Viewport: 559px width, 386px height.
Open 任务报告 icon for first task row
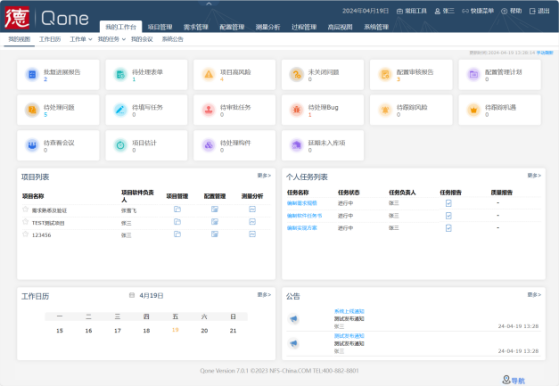coord(448,203)
